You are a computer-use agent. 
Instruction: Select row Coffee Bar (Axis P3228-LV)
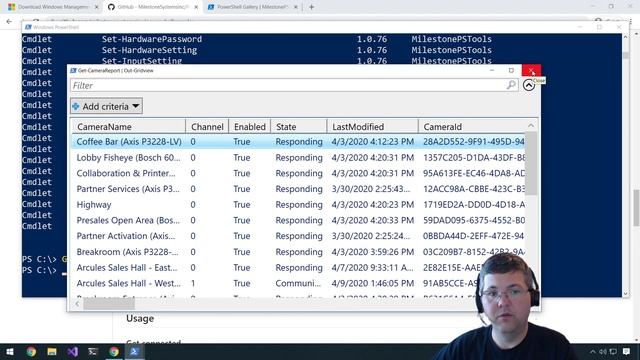click(x=299, y=142)
